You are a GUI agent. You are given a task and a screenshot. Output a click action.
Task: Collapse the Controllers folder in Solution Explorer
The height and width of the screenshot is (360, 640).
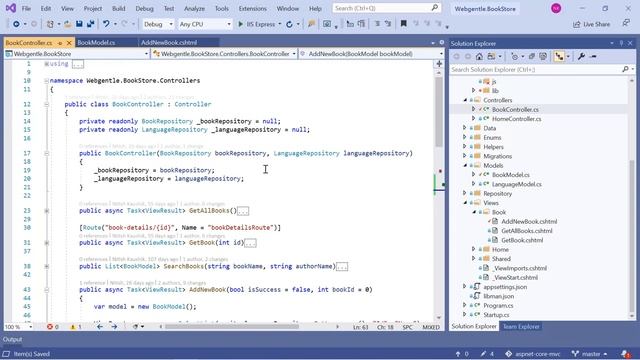(x=465, y=100)
